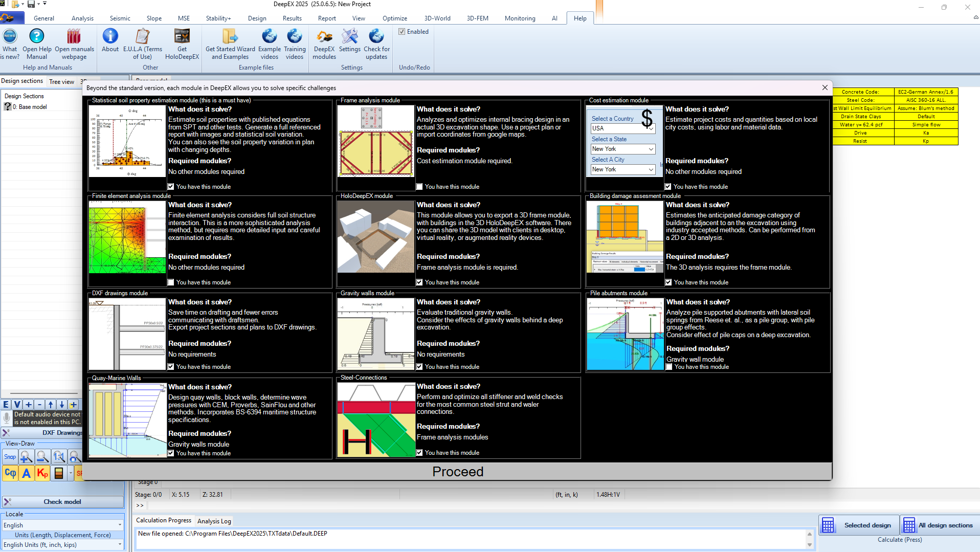The width and height of the screenshot is (980, 552).
Task: Click DXF Drawings button
Action: 42,433
